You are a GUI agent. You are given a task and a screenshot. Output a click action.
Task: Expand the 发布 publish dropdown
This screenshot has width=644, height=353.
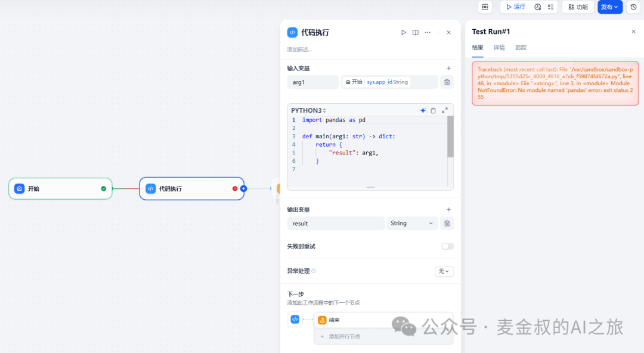point(610,7)
